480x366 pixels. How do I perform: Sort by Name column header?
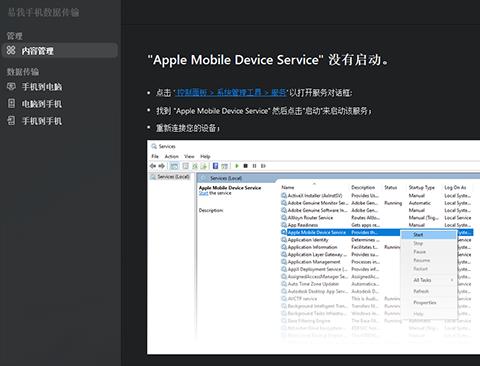288,187
